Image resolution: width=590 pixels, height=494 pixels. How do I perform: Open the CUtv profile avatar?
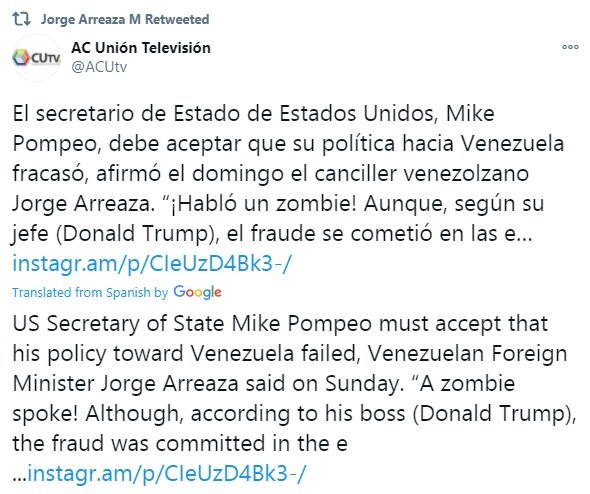36,58
